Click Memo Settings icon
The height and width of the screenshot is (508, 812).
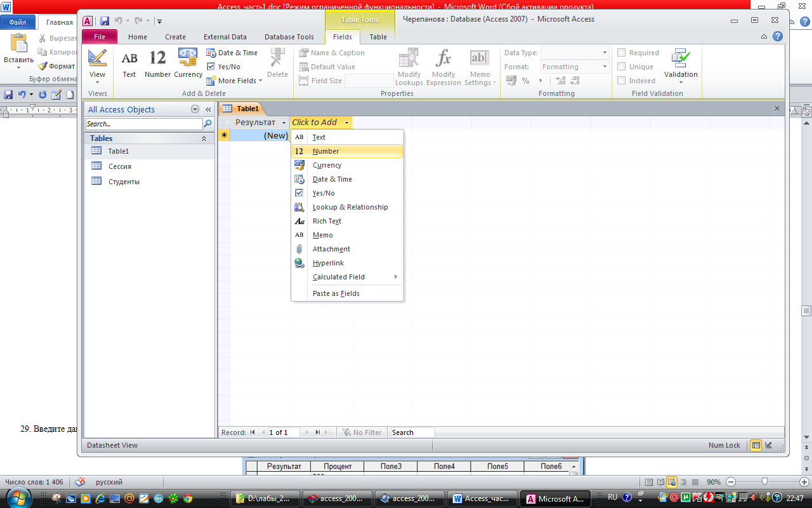pyautogui.click(x=480, y=67)
